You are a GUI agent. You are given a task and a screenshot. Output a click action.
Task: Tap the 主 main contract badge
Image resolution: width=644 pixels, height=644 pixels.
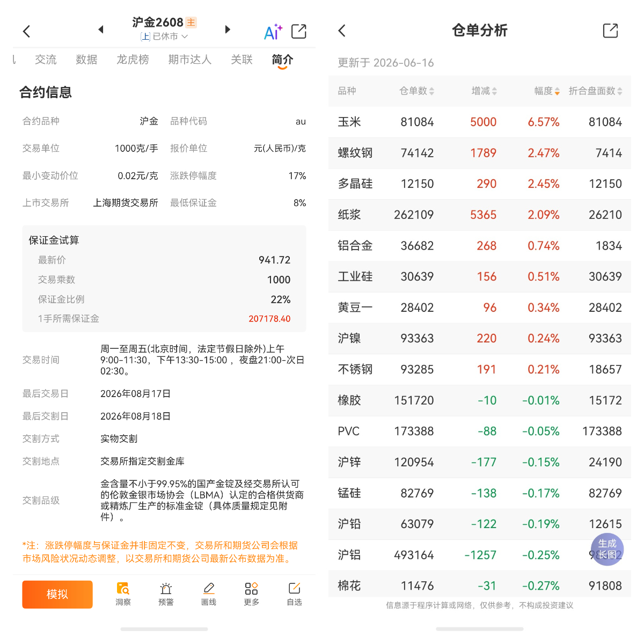[192, 23]
